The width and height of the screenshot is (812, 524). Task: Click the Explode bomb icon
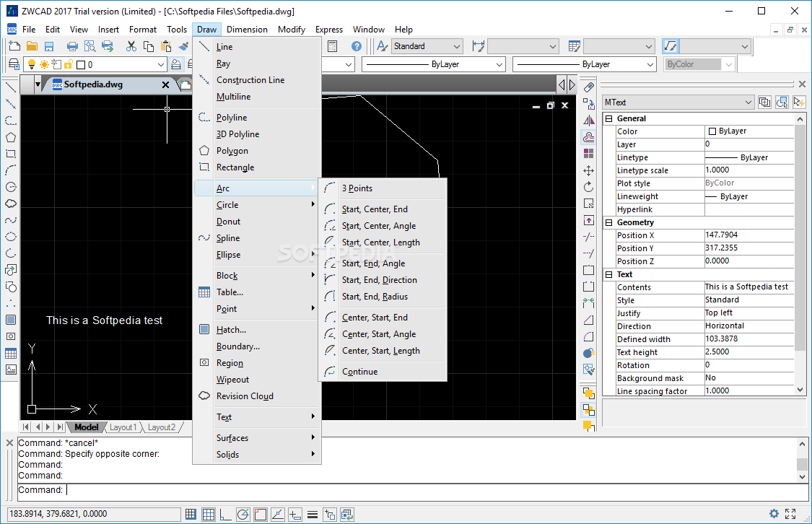589,353
